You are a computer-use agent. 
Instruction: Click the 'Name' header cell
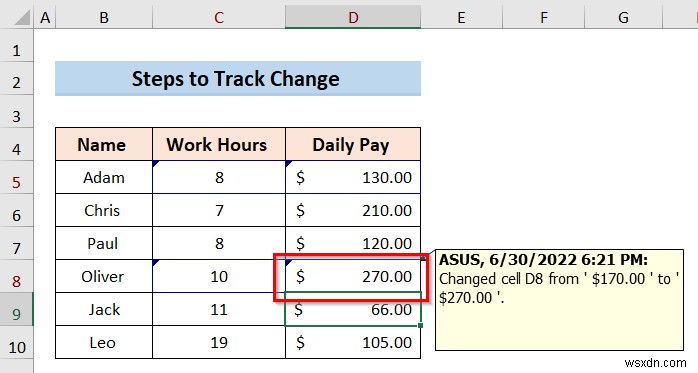[104, 144]
